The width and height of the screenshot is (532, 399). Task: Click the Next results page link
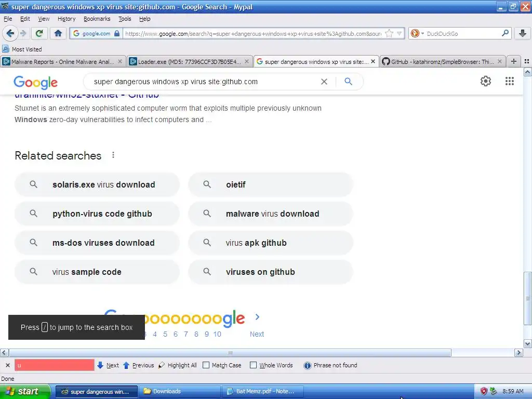(x=257, y=334)
